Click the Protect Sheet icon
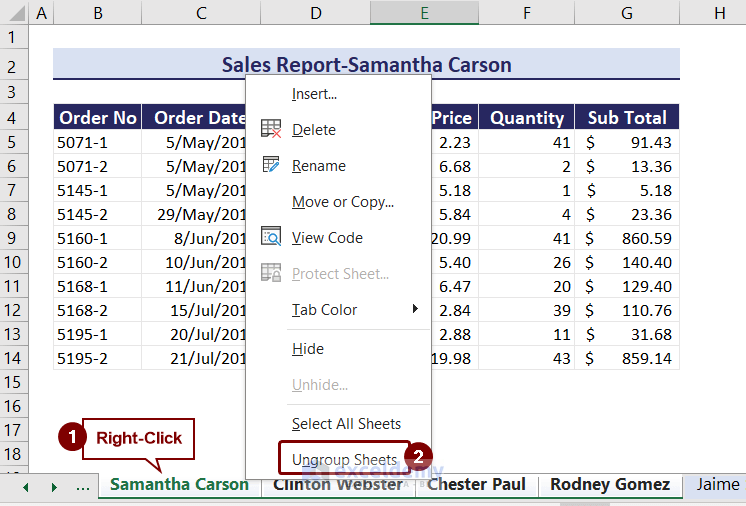Viewport: 746px width, 506px height. pyautogui.click(x=271, y=273)
